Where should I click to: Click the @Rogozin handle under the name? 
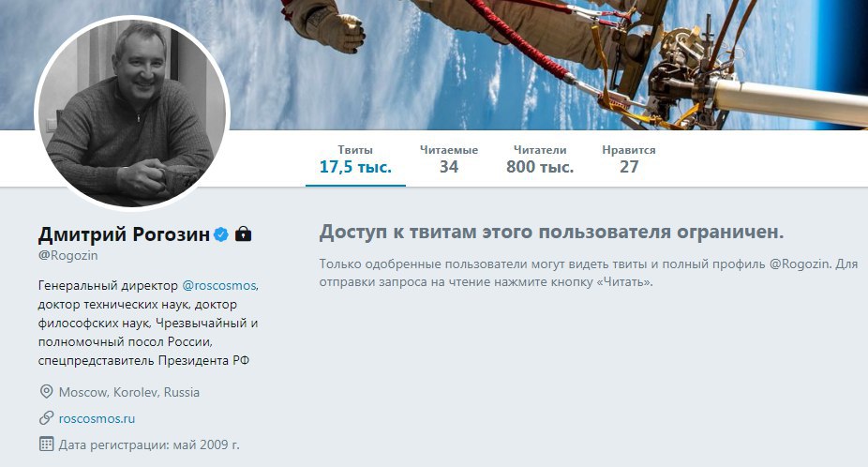coord(68,255)
